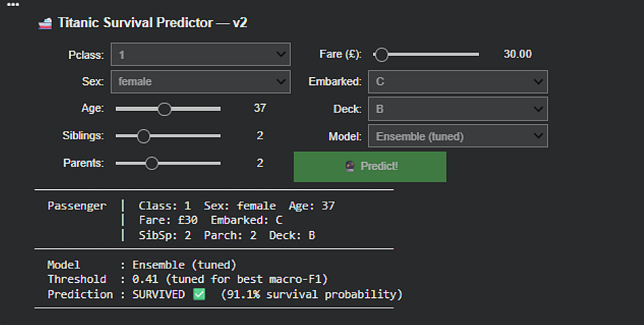644x325 pixels.
Task: Open the Model dropdown showing Ensemble (tuned)
Action: 457,137
